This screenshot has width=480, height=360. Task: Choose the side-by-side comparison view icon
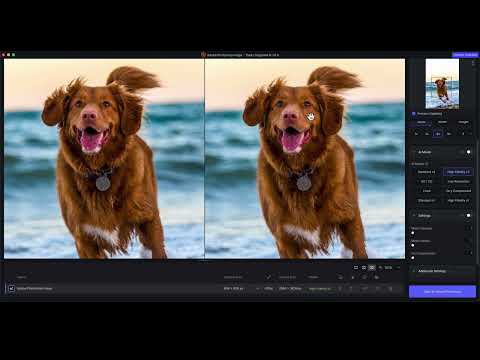click(372, 268)
